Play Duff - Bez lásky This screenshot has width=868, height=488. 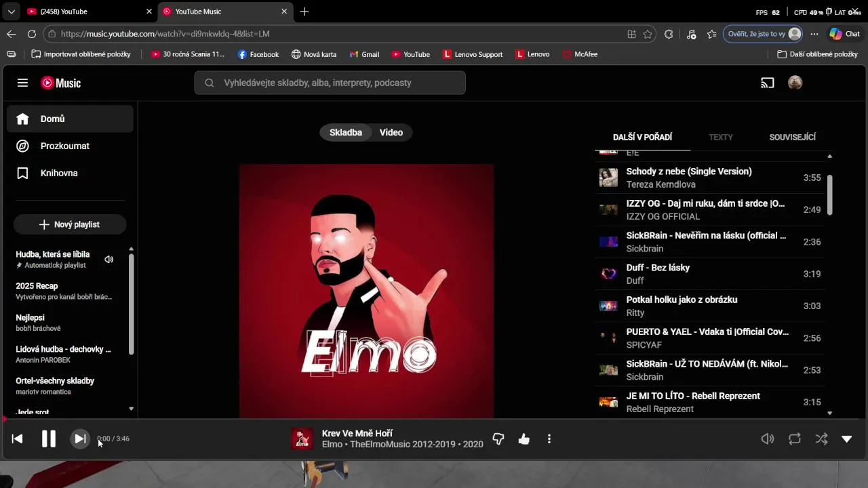(710, 274)
